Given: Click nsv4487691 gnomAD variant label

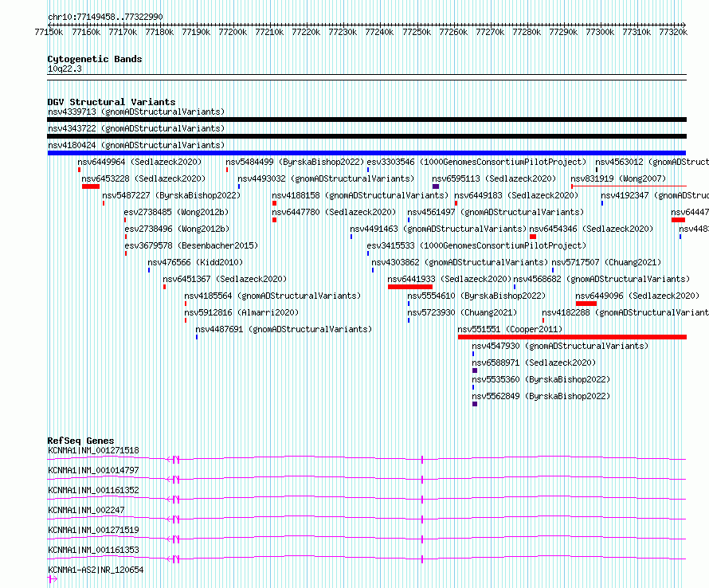Looking at the screenshot, I should coord(284,329).
